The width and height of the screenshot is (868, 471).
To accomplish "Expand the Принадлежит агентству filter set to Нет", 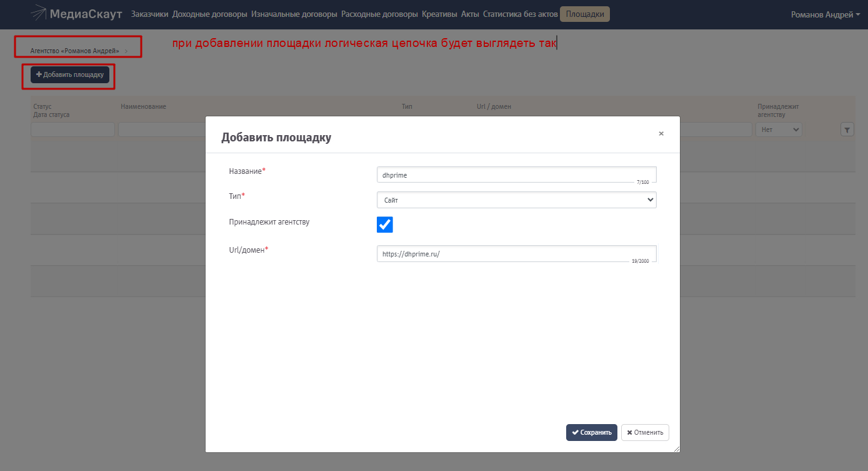I will [x=779, y=129].
